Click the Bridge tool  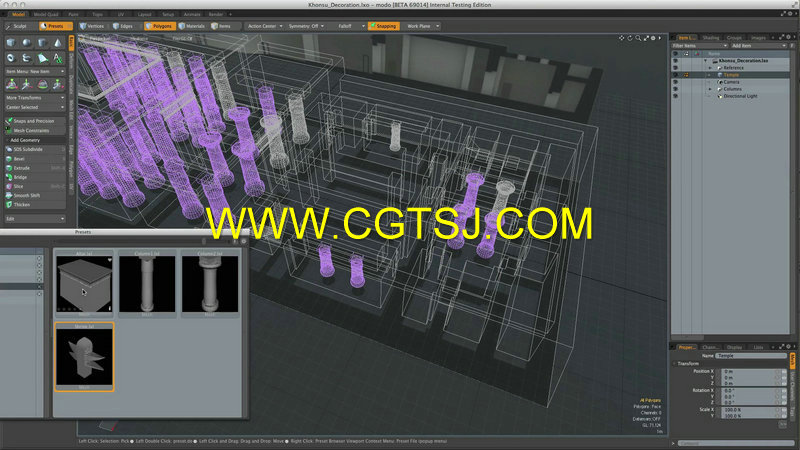35,177
